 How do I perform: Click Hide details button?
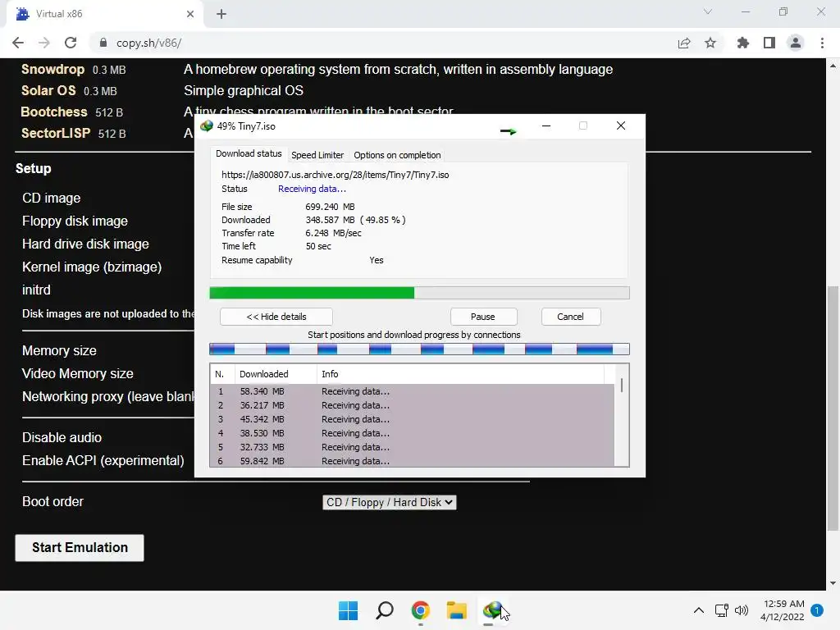coord(276,317)
